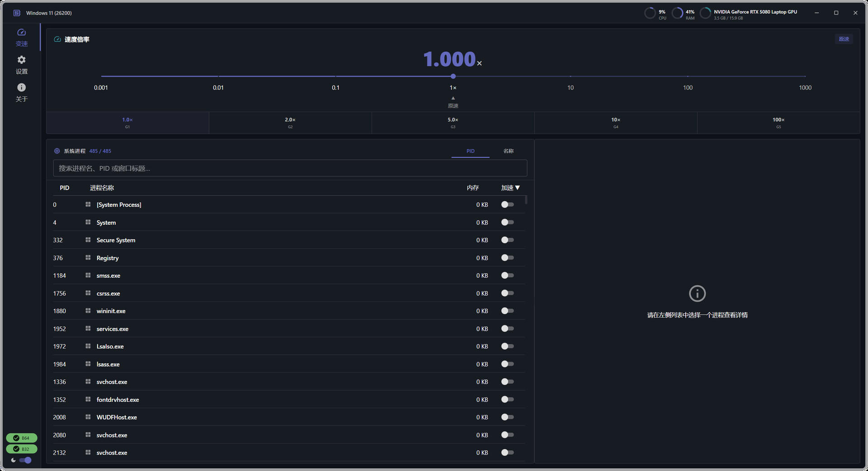
Task: Set slider to the 100 mark
Action: pyautogui.click(x=688, y=76)
